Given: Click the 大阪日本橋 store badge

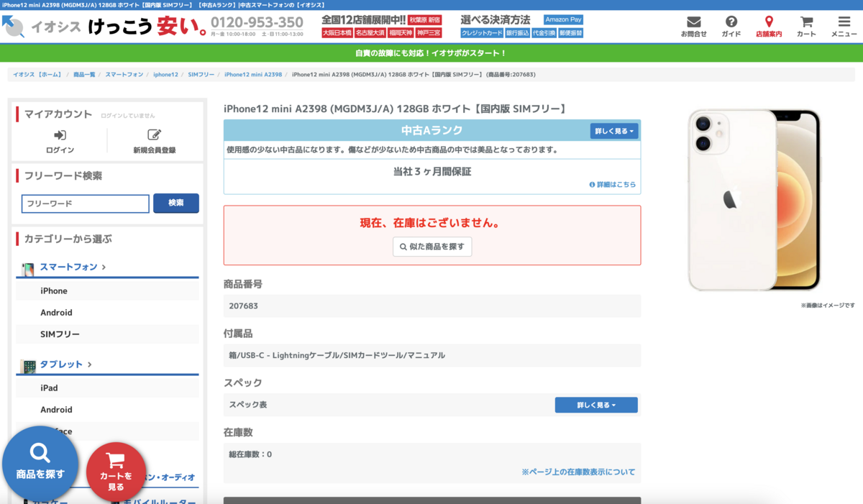Looking at the screenshot, I should [337, 33].
